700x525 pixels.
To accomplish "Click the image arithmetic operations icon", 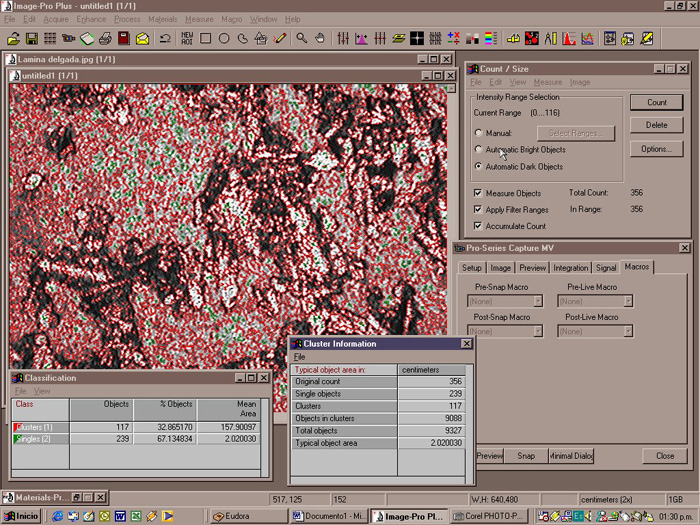I will [x=454, y=39].
